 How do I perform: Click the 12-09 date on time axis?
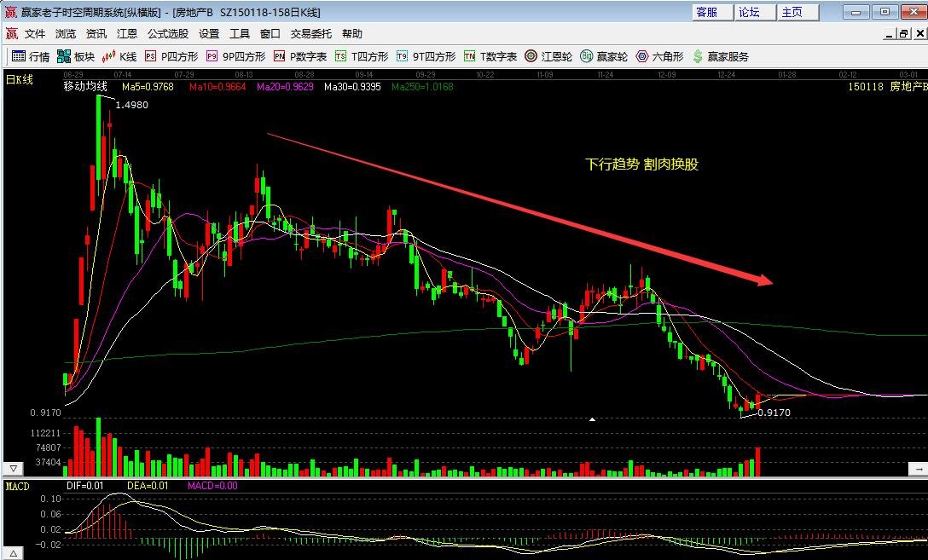click(666, 75)
